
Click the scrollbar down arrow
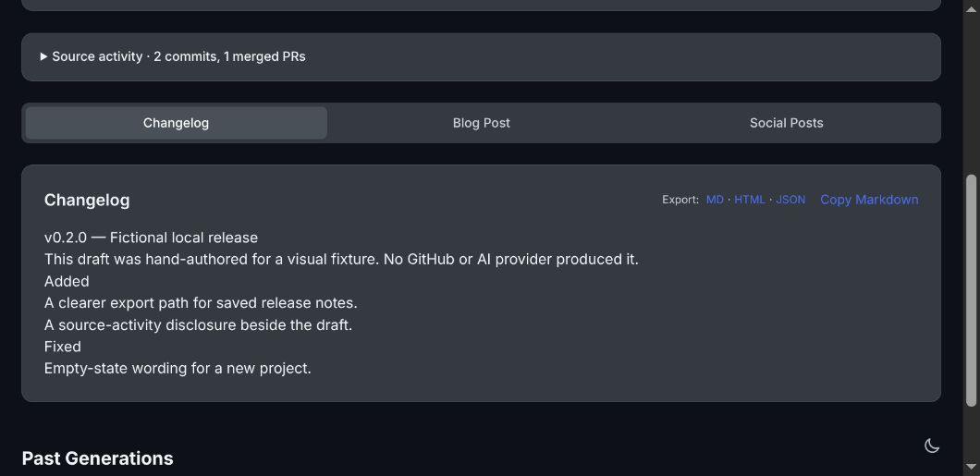click(x=971, y=467)
